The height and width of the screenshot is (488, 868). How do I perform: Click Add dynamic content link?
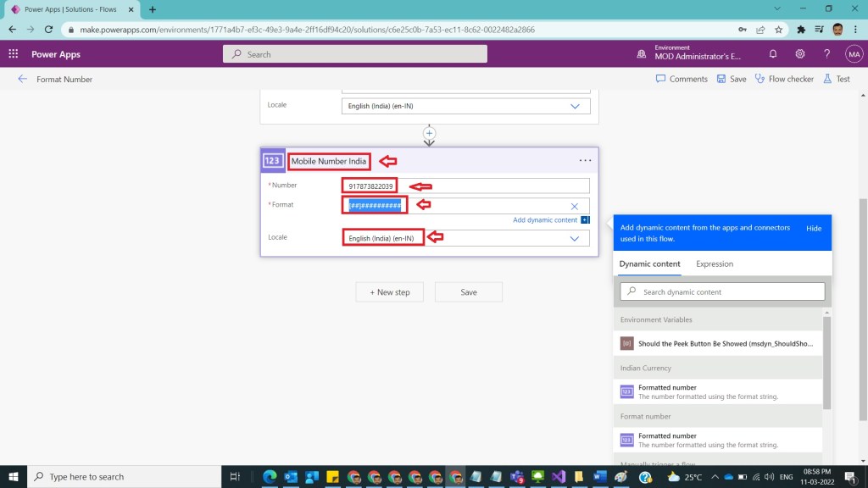pos(545,220)
